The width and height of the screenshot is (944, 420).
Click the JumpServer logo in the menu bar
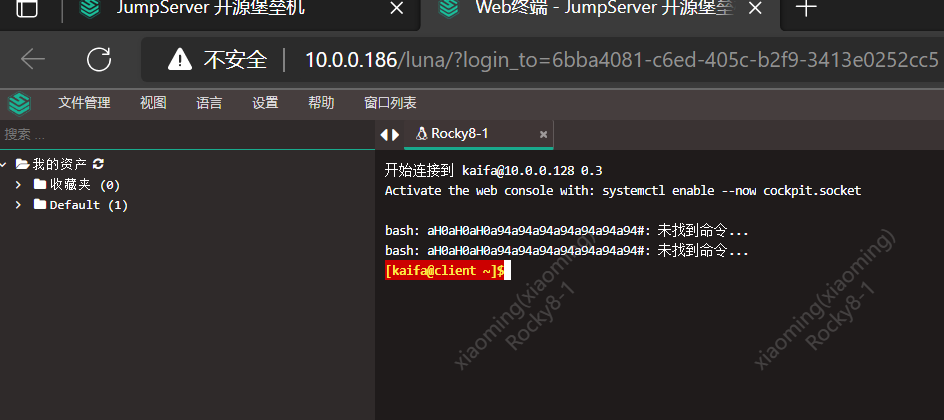tap(19, 104)
